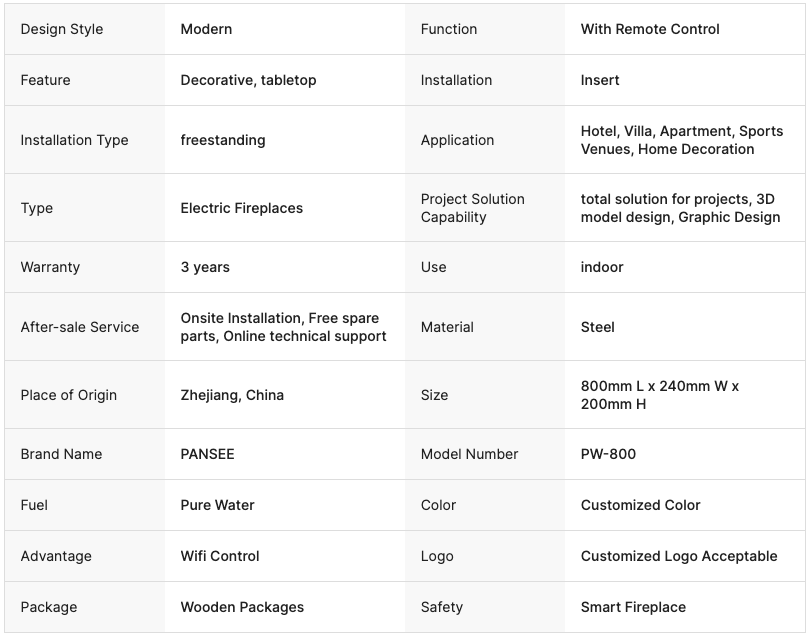Click the "Design Style" attribute label
The width and height of the screenshot is (809, 638).
click(62, 29)
